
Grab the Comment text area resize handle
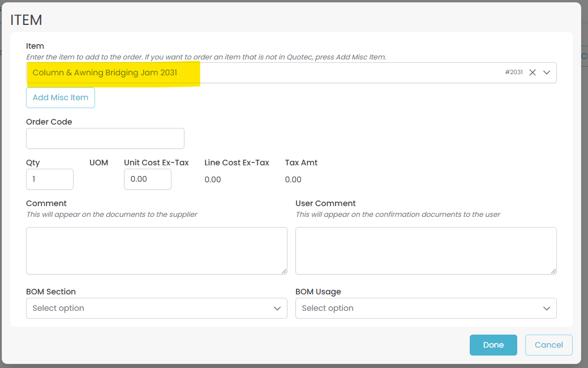pyautogui.click(x=284, y=271)
